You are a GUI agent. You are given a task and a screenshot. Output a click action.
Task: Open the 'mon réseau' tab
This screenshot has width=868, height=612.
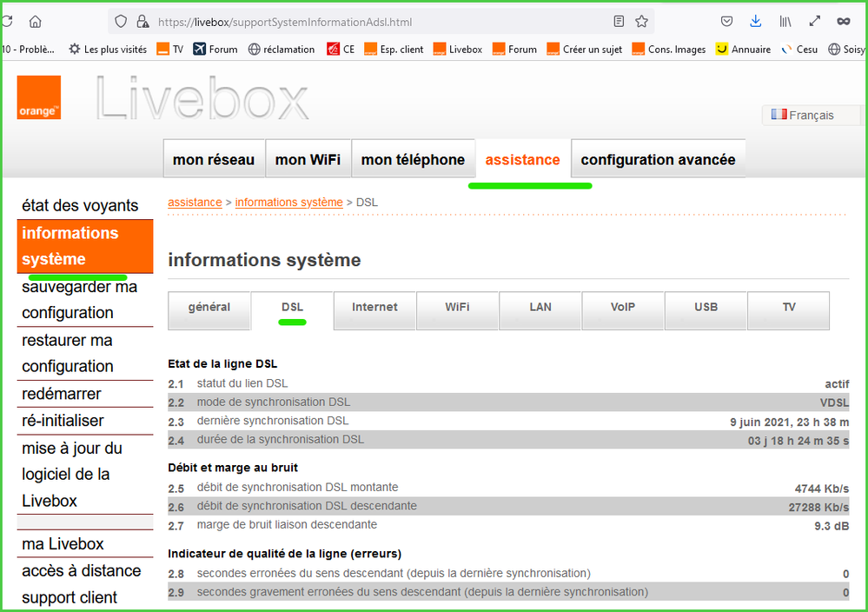[x=214, y=159]
